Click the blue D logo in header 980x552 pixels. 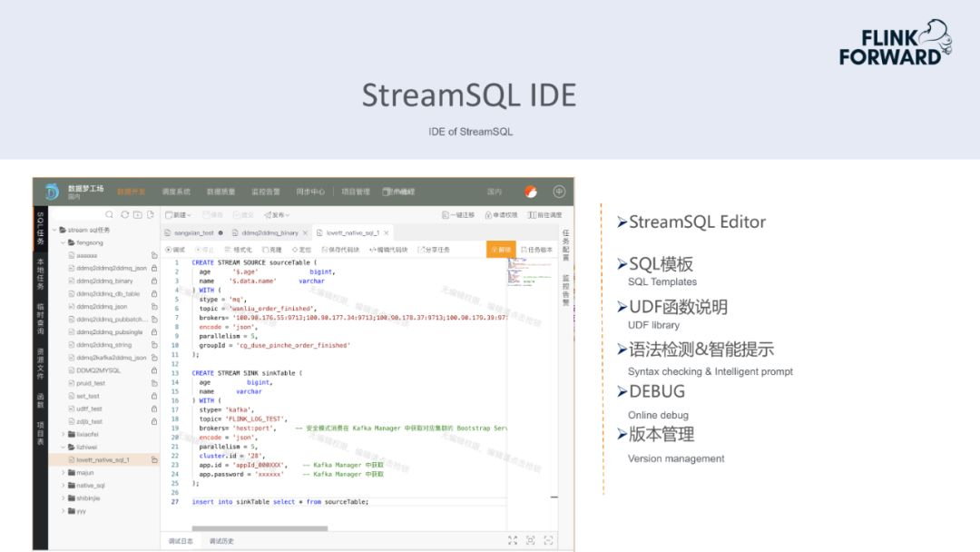(52, 192)
